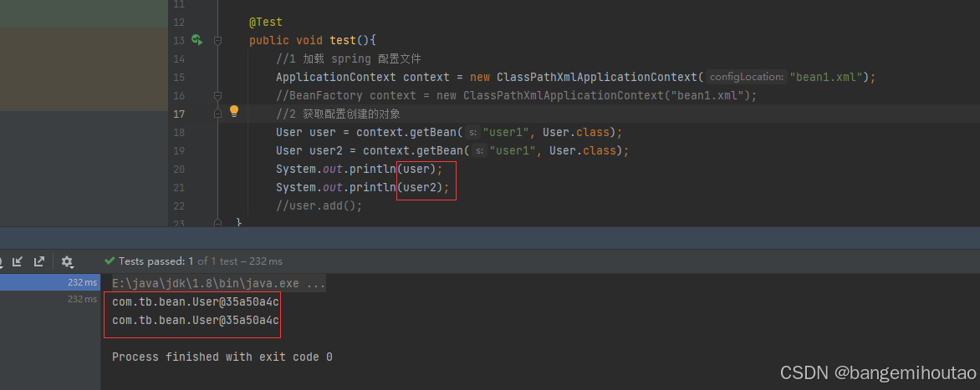Screen dimensions: 980x390
Task: Click 'Process finished with exit code 0' line
Action: click(x=222, y=357)
